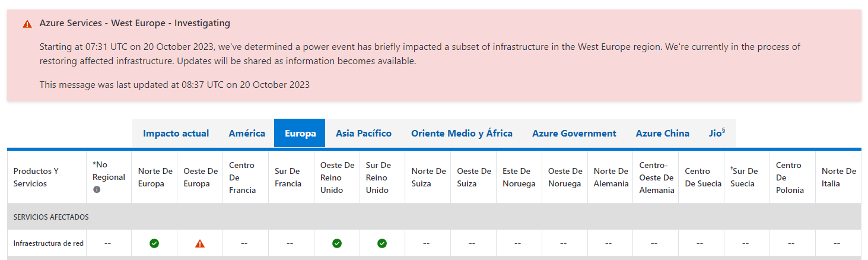Switch to the Azure China tab

click(x=663, y=133)
